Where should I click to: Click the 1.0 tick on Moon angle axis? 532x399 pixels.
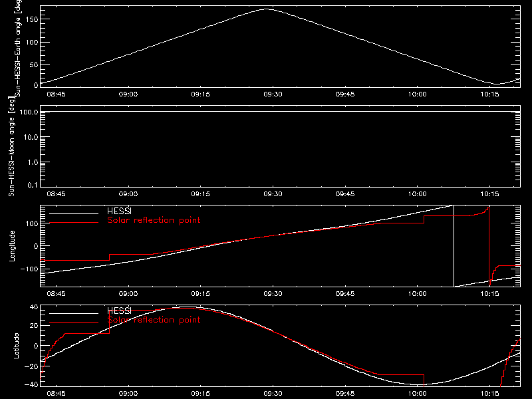33,162
